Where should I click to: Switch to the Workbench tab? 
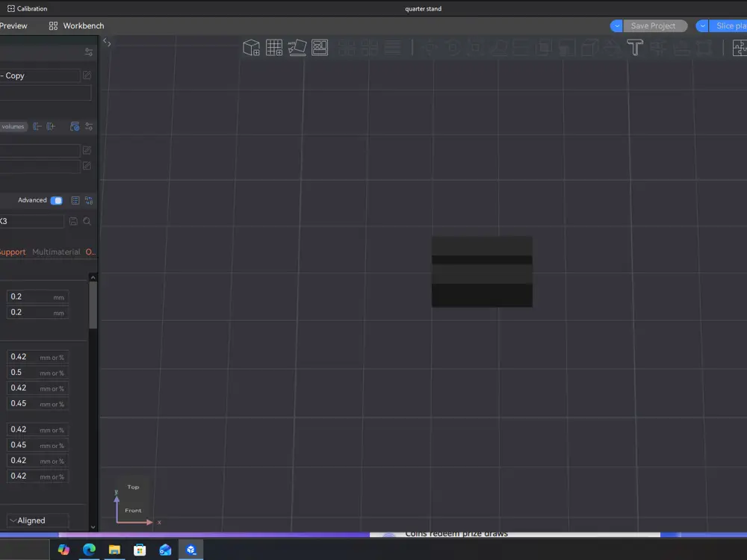[x=76, y=25]
